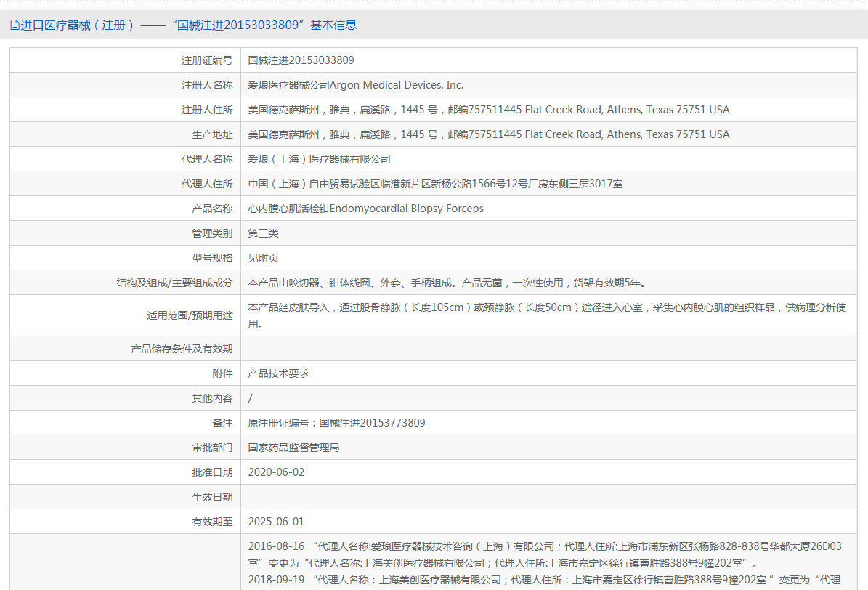Viewport: 868px width, 590px height.
Task: Click registration number value 国械注进20153033809 in the table
Action: click(301, 60)
